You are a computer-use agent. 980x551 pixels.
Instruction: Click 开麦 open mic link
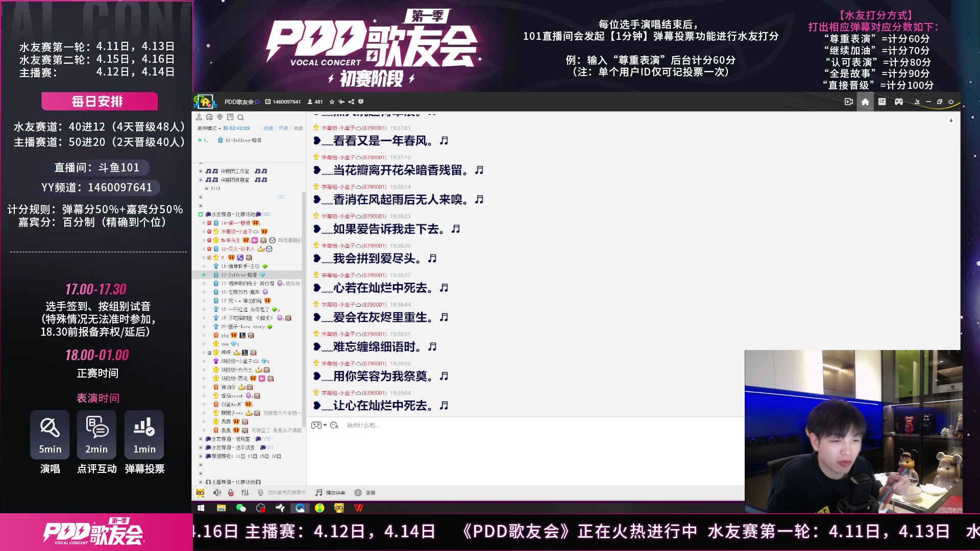point(283,128)
